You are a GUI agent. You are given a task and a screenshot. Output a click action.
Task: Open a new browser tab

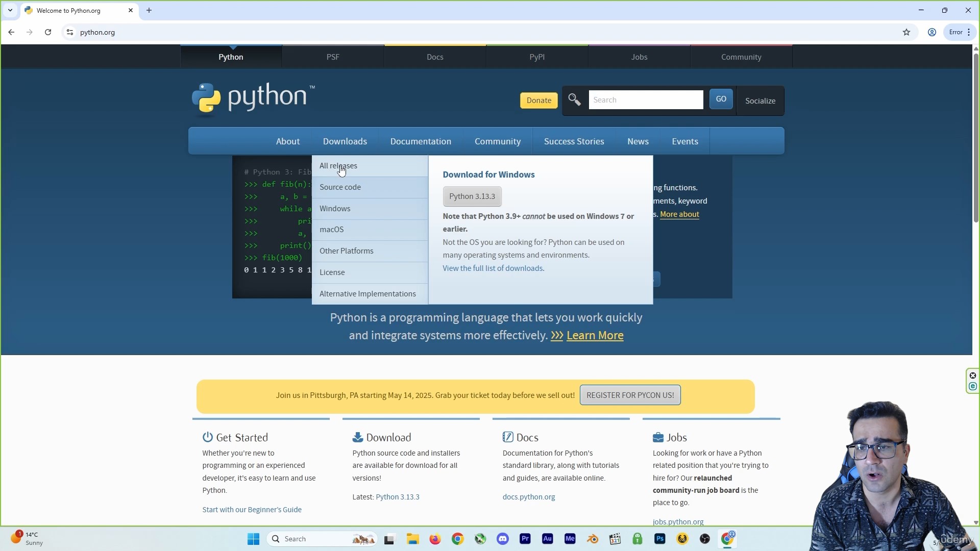tap(149, 10)
